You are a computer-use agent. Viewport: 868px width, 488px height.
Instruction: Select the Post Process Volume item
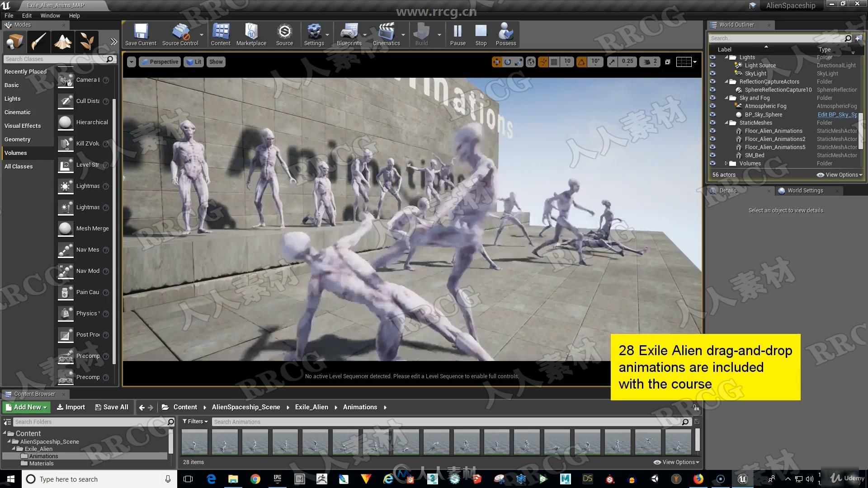click(x=84, y=335)
